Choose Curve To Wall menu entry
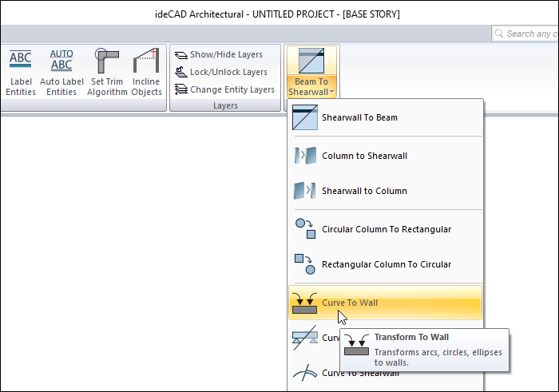 point(350,303)
